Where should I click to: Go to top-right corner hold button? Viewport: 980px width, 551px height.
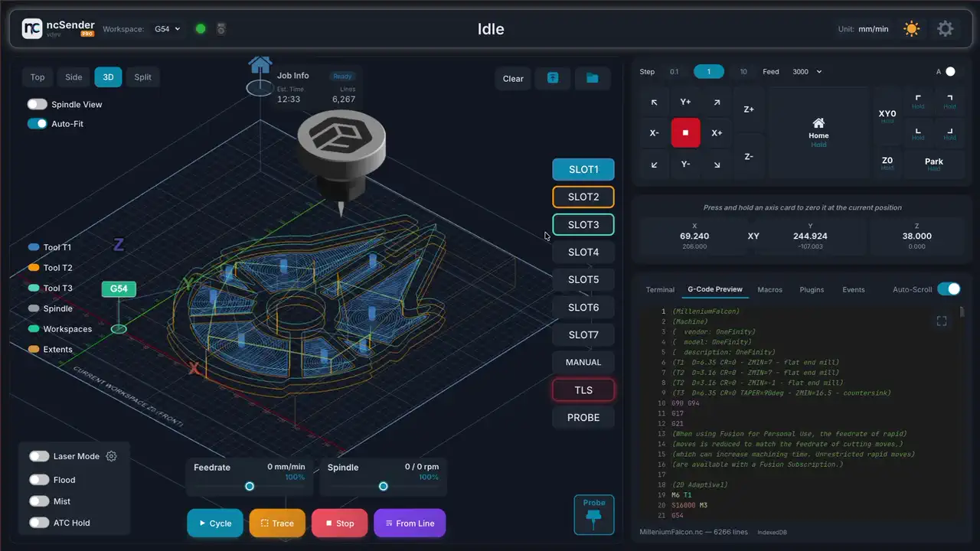tap(949, 102)
